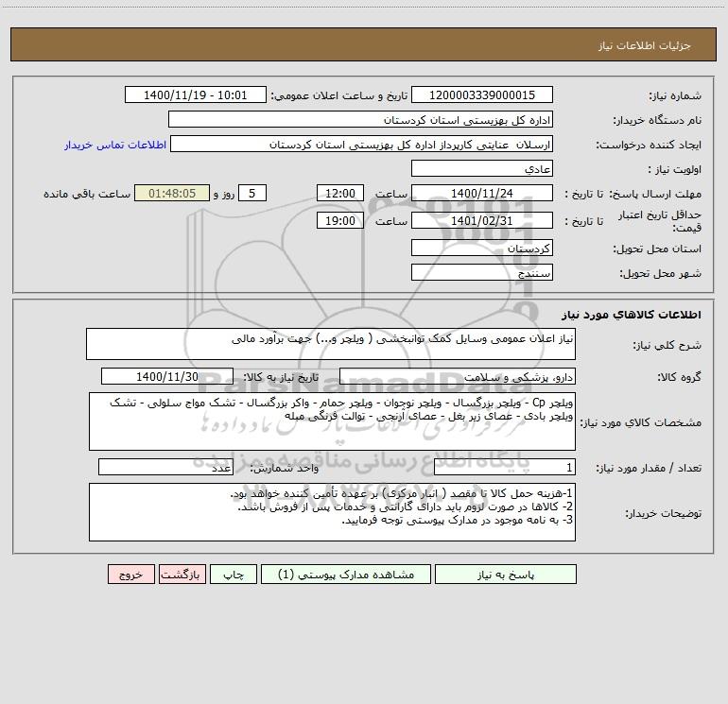The image size is (728, 704).
Task: Click need date field 1400/11/30
Action: point(167,376)
